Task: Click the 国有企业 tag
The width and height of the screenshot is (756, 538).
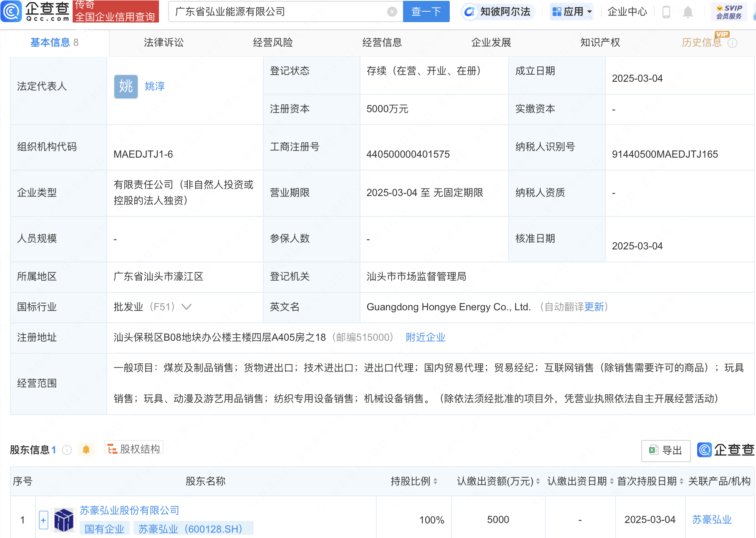Action: pos(104,529)
